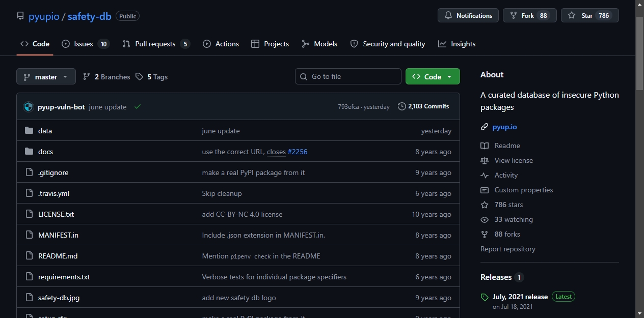The height and width of the screenshot is (318, 644).
Task: Click the file icon of MANIFEST.in
Action: (29, 235)
